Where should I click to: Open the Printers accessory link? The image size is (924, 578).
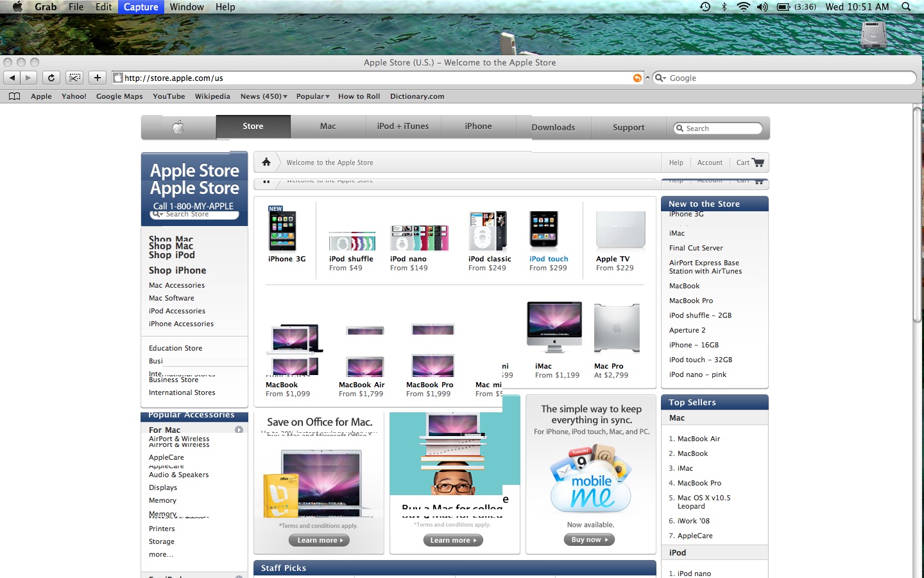click(x=162, y=529)
